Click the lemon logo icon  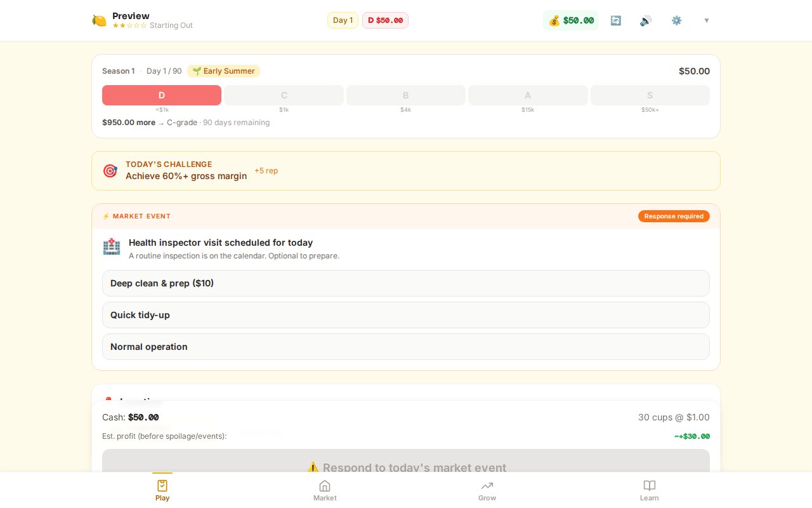[99, 20]
